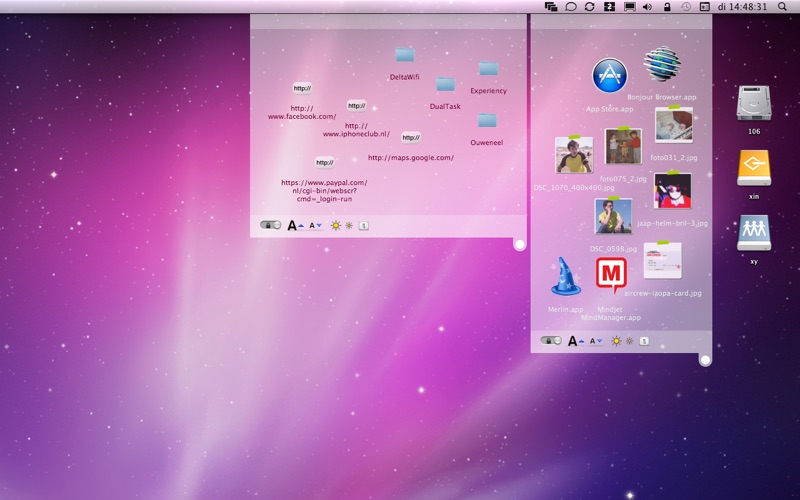Click the foto031_2.jpg thumbnail
The height and width of the screenshot is (500, 800).
point(674,126)
